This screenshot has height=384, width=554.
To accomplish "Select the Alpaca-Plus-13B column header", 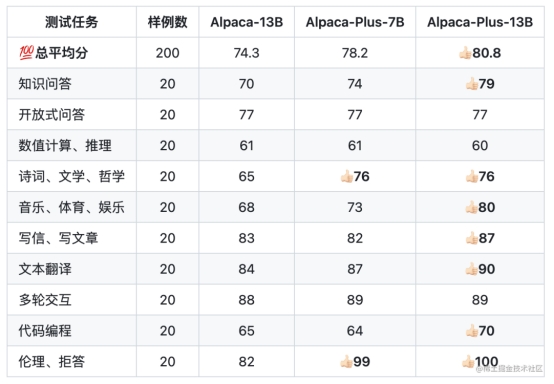I will (x=480, y=22).
